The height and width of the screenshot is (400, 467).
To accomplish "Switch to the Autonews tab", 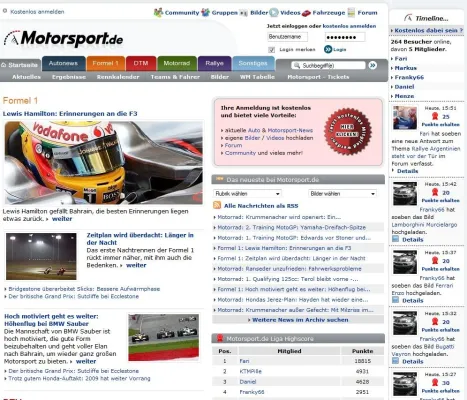I will [x=63, y=63].
